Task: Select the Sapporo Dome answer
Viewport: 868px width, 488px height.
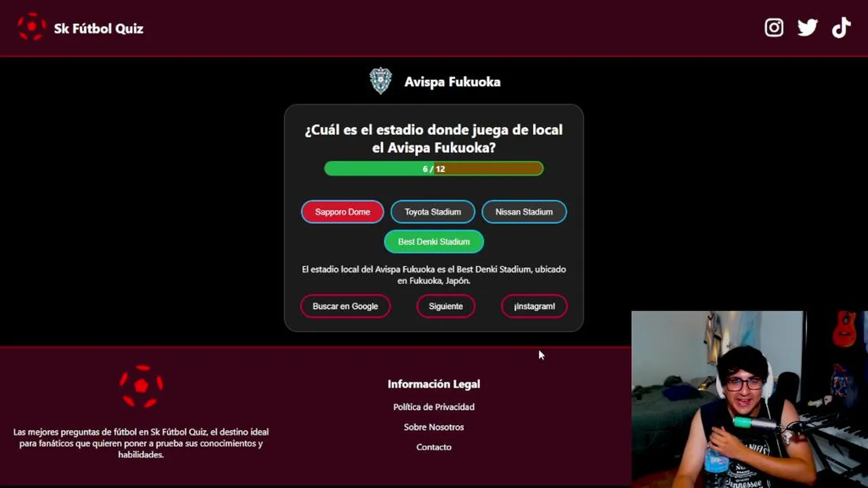Action: [x=342, y=212]
